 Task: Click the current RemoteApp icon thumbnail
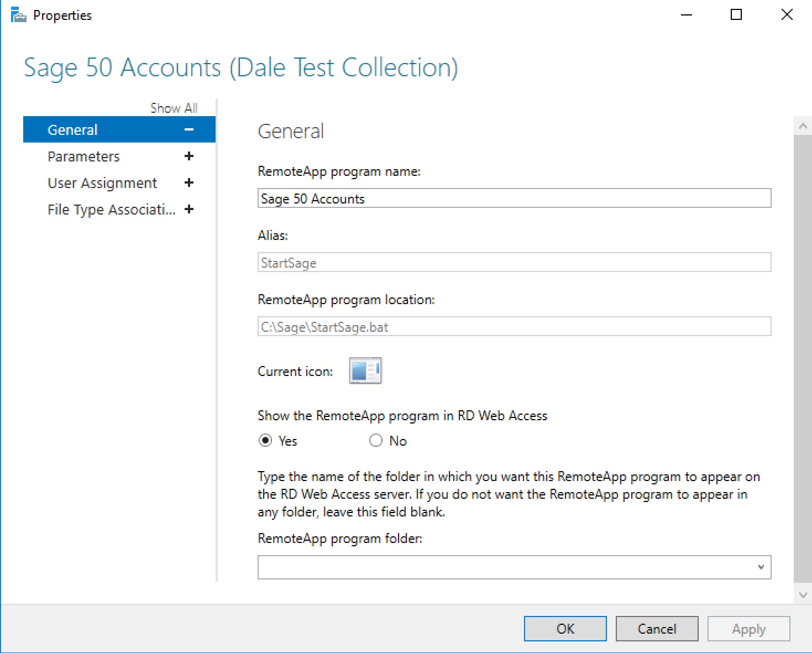[365, 370]
